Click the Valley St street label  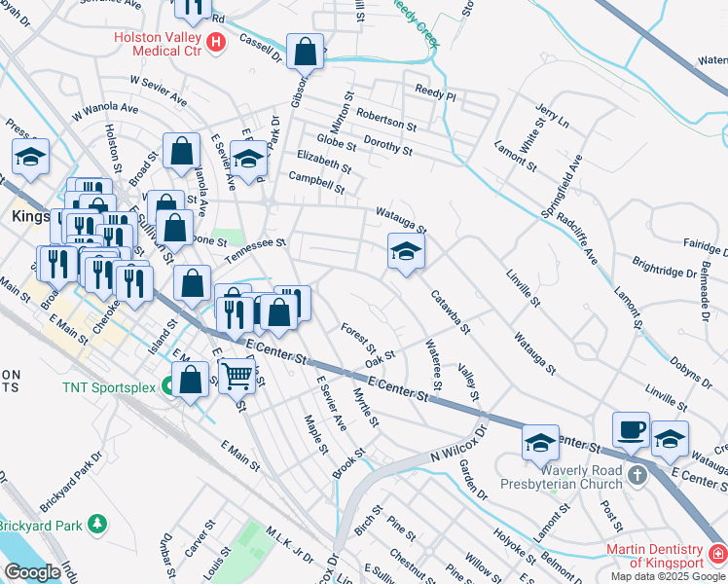click(468, 383)
